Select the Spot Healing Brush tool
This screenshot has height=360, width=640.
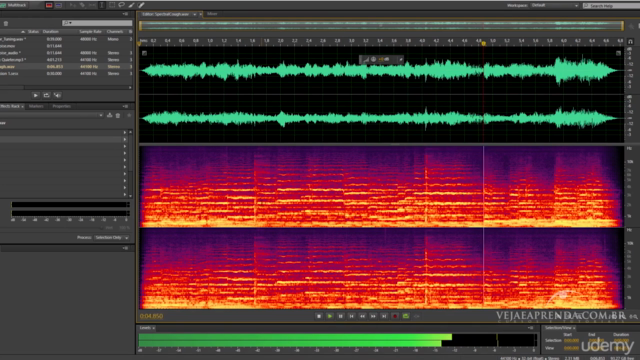click(x=141, y=5)
